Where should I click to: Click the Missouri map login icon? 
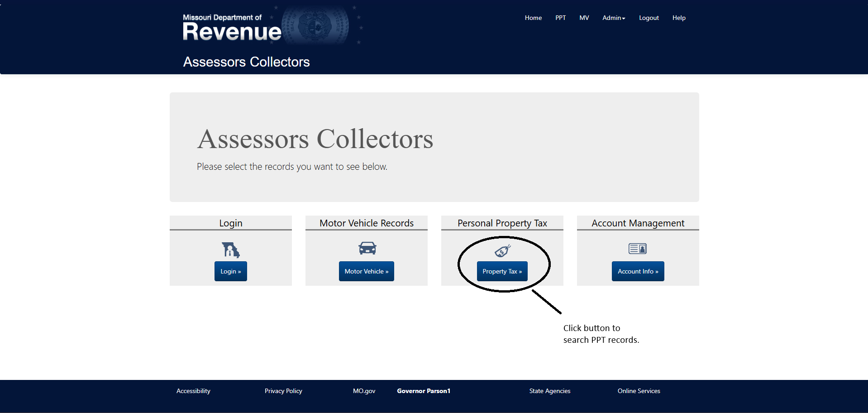[x=230, y=250]
